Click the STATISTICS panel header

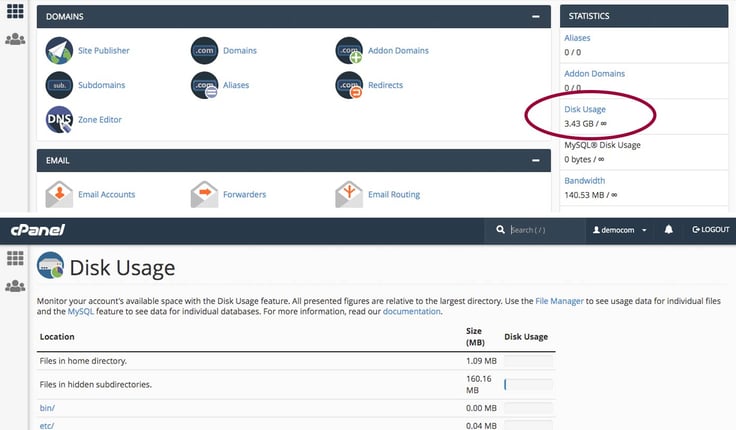(644, 16)
